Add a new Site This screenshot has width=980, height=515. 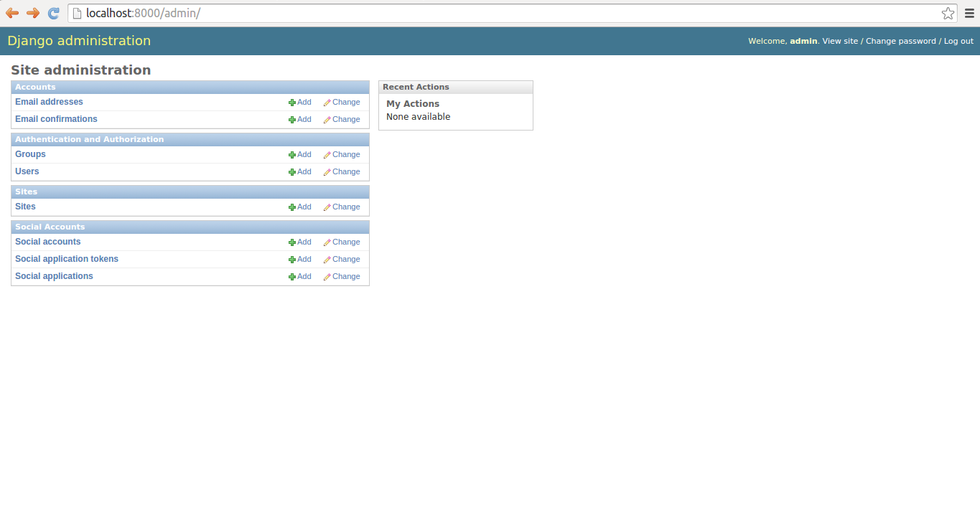[300, 207]
